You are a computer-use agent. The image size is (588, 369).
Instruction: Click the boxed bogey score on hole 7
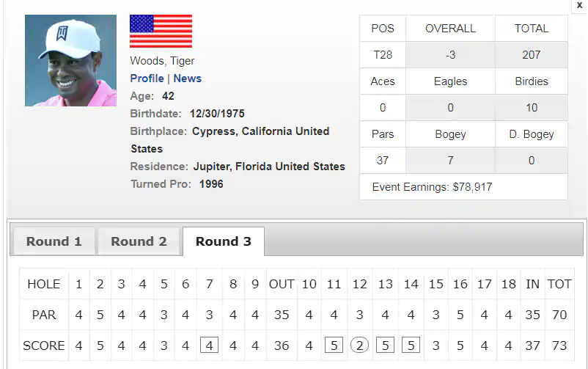pyautogui.click(x=209, y=346)
